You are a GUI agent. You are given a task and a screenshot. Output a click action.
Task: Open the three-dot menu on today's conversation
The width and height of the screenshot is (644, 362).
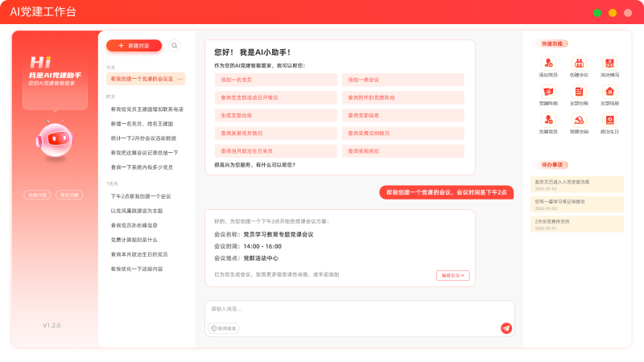pos(180,79)
